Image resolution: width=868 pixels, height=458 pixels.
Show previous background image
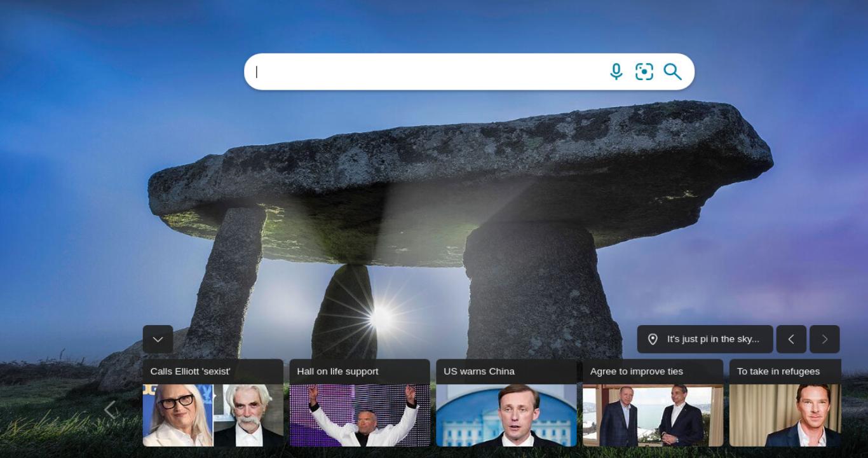coord(791,339)
